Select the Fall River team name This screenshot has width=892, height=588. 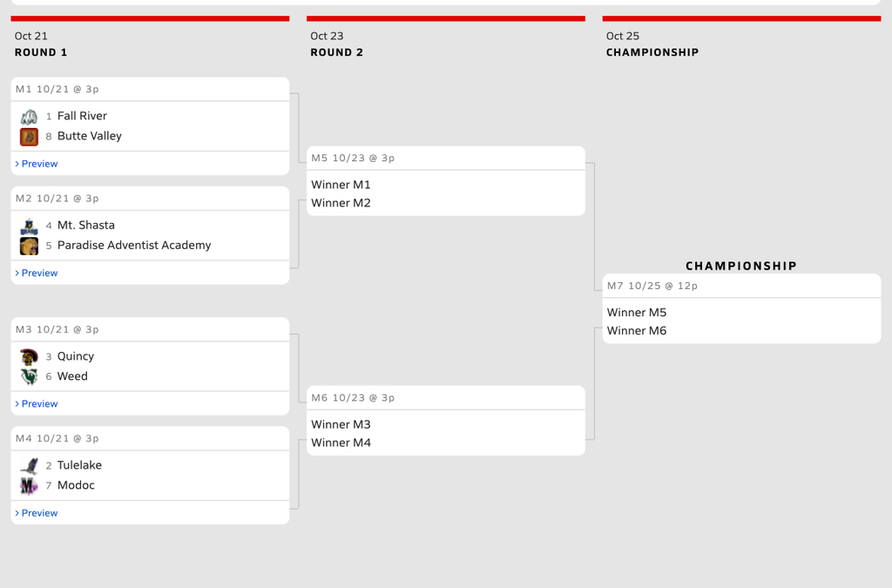[82, 116]
